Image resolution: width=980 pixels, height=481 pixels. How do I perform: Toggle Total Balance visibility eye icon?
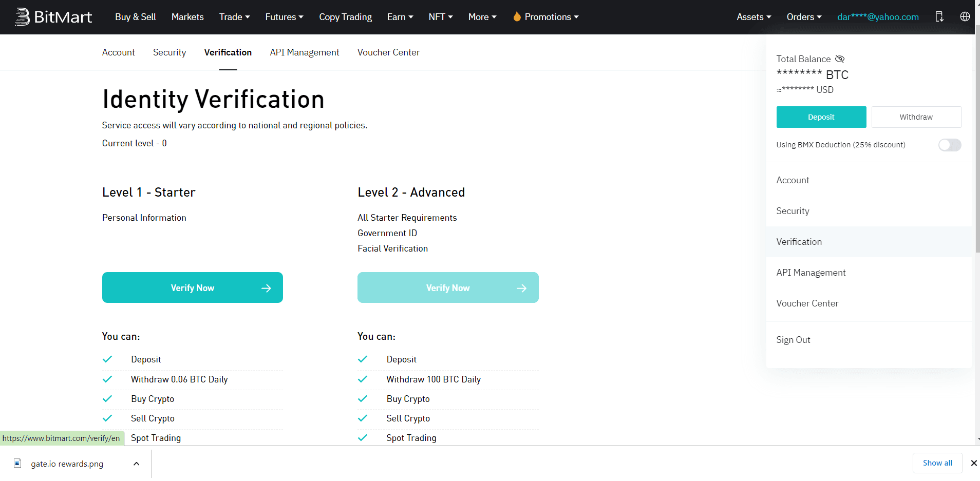pos(840,59)
